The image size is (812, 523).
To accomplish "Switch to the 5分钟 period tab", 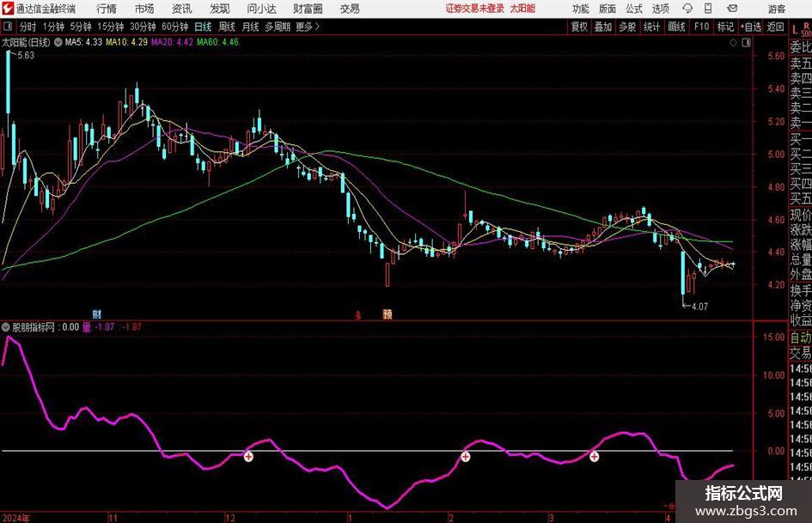I will tap(80, 27).
